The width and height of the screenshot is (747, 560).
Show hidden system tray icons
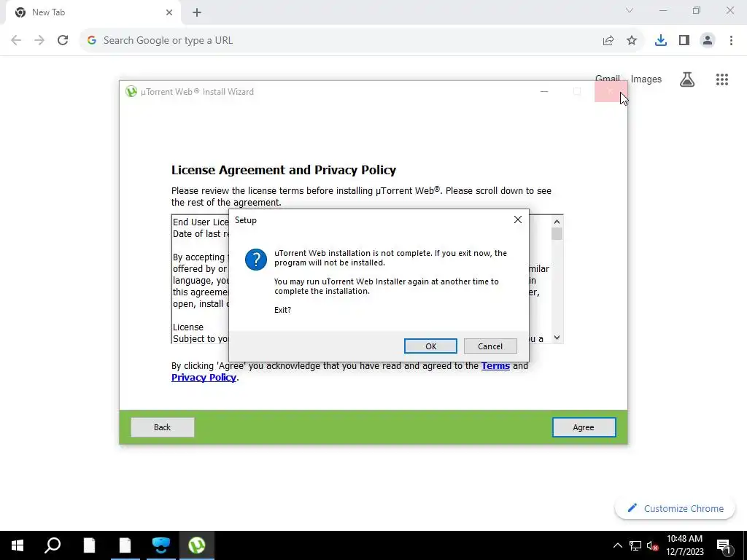pyautogui.click(x=617, y=545)
